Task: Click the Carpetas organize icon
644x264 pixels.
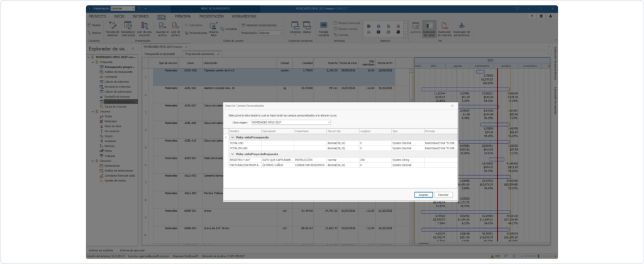Action: (x=295, y=28)
